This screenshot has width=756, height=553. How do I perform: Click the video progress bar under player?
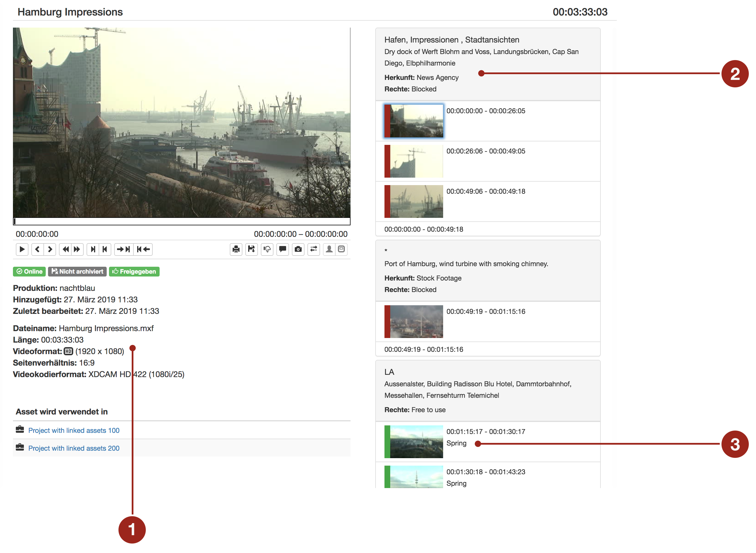[181, 221]
